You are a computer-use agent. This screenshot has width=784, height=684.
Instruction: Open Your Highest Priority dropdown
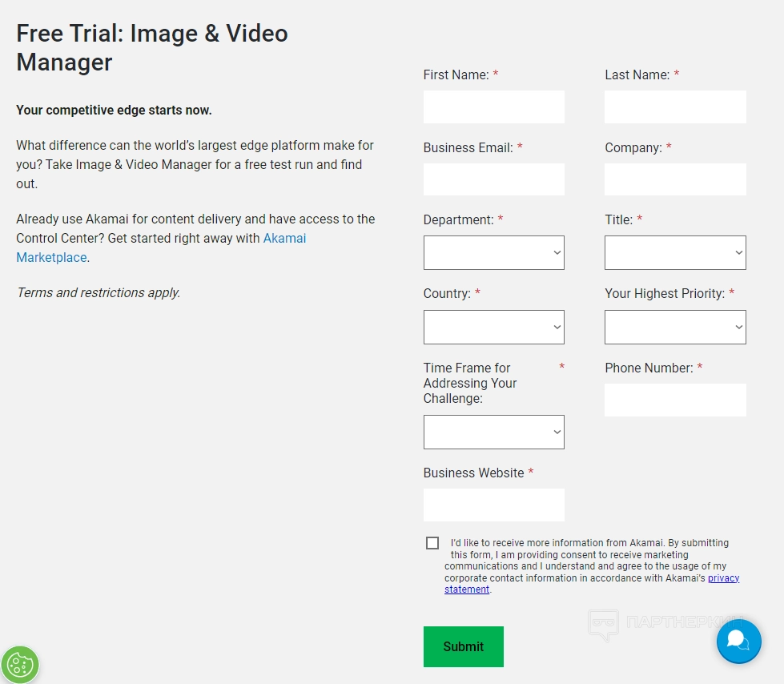pos(674,327)
